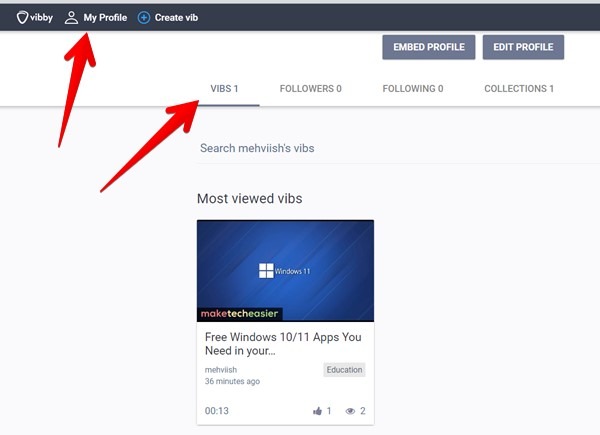
Task: Like the video with thumbs-up icon
Action: pyautogui.click(x=318, y=411)
